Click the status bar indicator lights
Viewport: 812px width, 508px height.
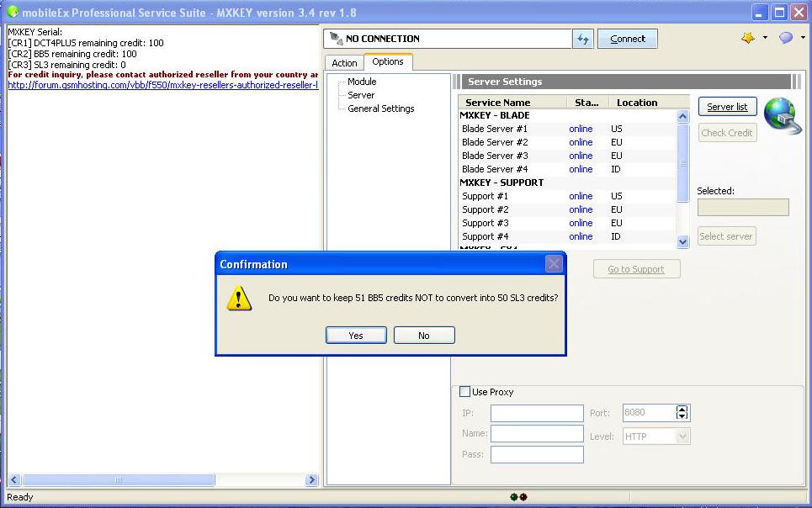pyautogui.click(x=518, y=497)
